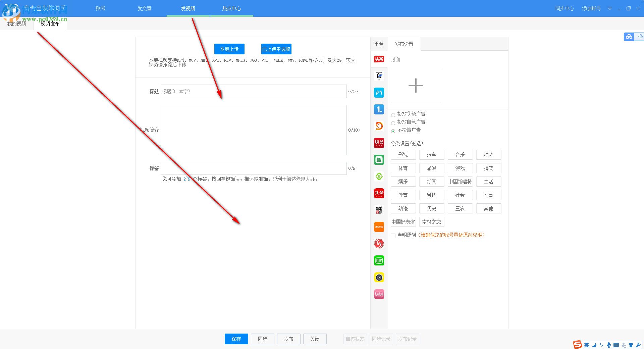Screen dimensions: 644x349
Task: Switch to the 我的视频 tab
Action: coord(17,23)
